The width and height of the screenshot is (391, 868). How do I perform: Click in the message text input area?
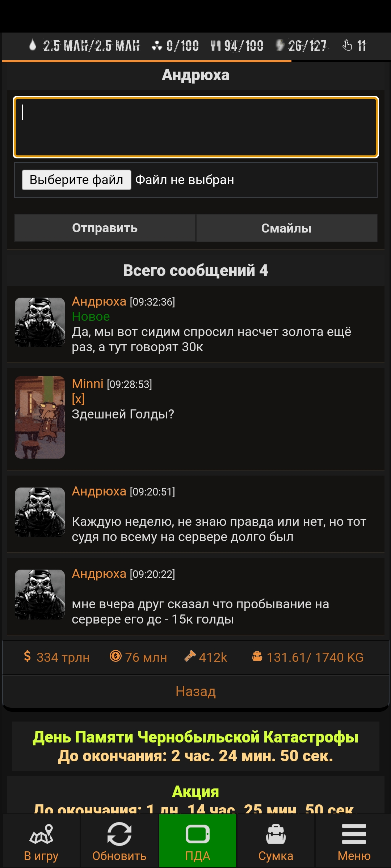(x=196, y=127)
